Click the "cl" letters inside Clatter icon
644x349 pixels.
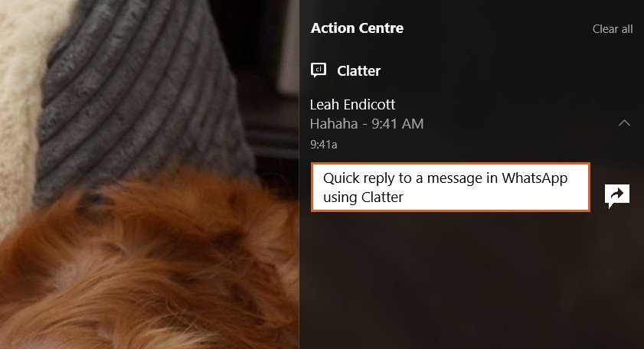(319, 69)
